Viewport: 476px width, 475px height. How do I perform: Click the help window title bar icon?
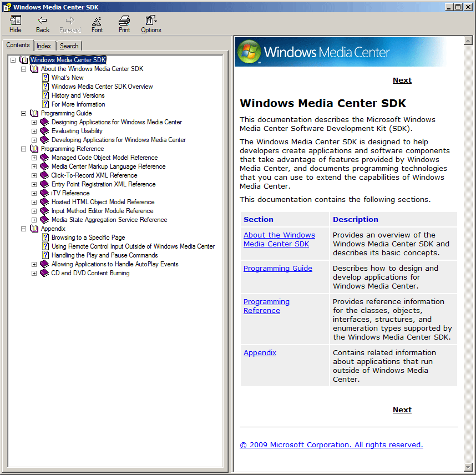coord(7,7)
